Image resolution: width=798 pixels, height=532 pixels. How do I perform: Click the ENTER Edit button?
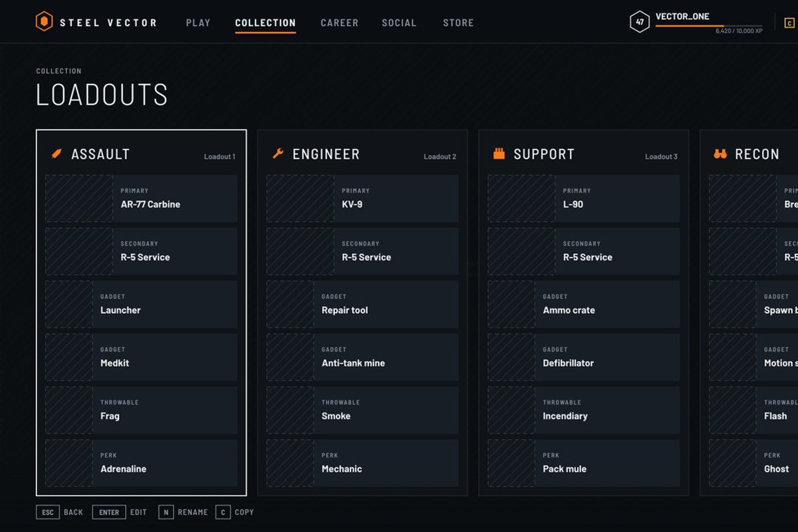coord(120,512)
